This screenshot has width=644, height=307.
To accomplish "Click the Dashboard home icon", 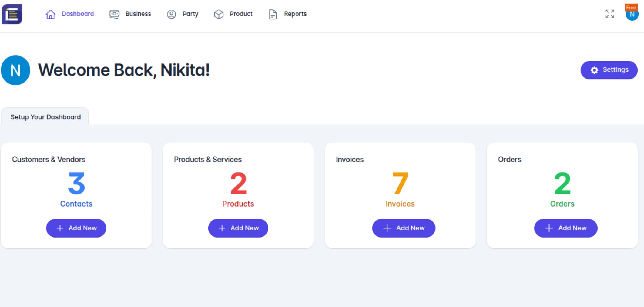I will pos(50,14).
